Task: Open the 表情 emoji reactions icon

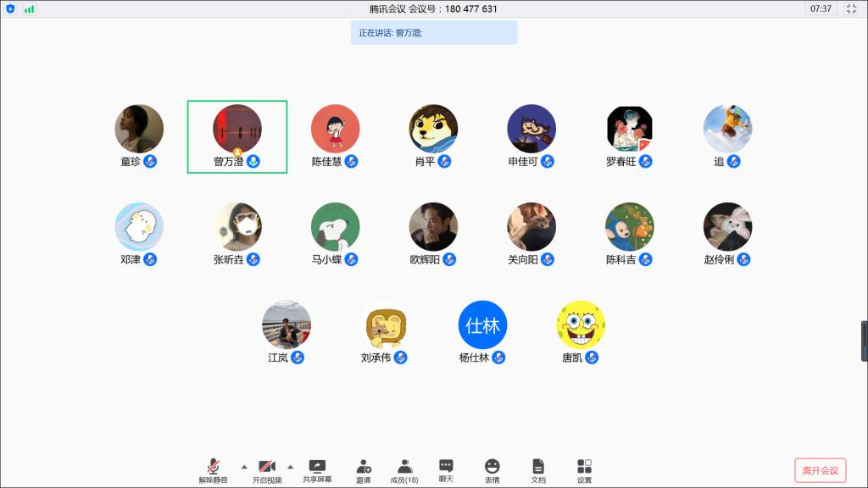Action: coord(492,469)
